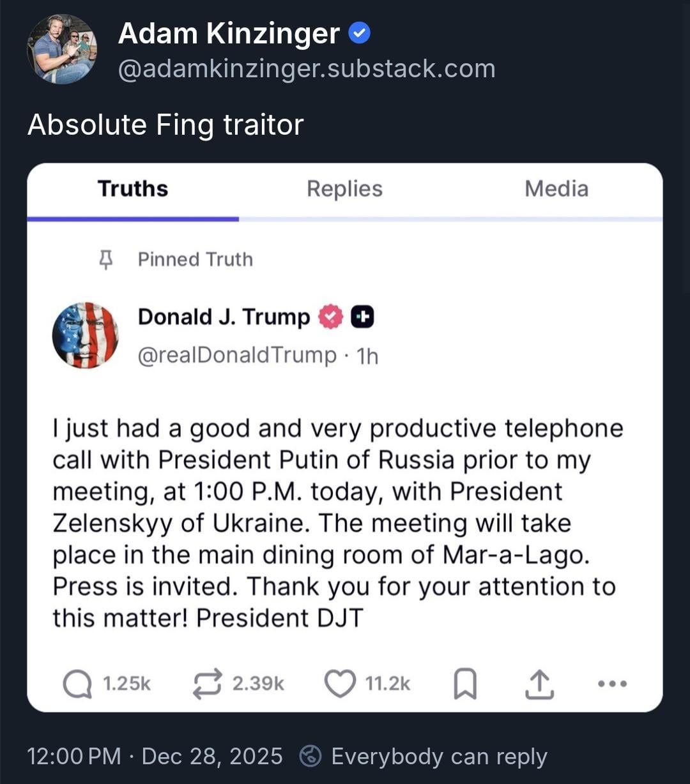Image resolution: width=690 pixels, height=784 pixels.
Task: Like the Truth with heart icon
Action: pos(340,684)
